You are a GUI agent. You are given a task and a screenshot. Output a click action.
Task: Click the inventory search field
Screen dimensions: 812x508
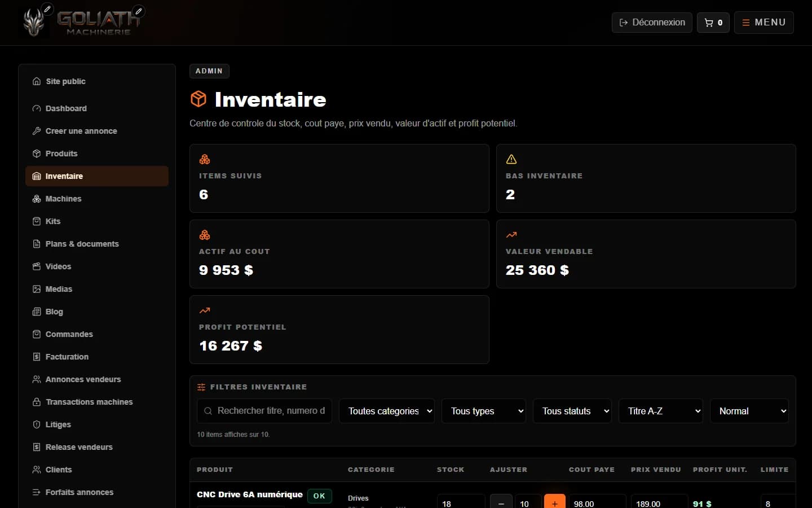click(264, 411)
